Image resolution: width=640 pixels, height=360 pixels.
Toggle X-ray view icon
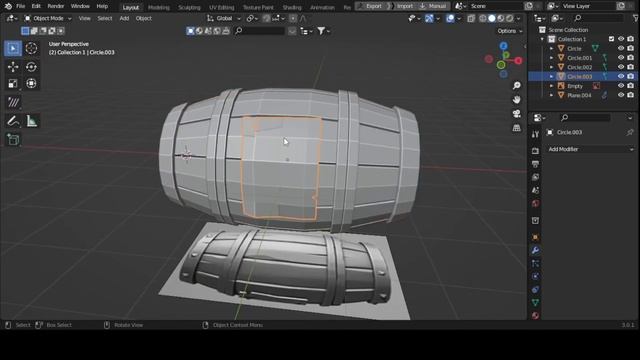tap(471, 18)
